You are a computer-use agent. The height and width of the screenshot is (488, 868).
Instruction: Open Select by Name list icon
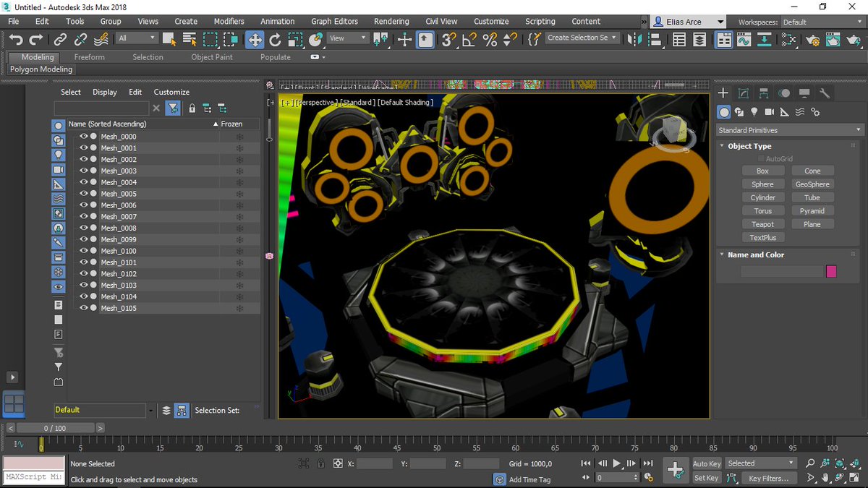tap(190, 39)
